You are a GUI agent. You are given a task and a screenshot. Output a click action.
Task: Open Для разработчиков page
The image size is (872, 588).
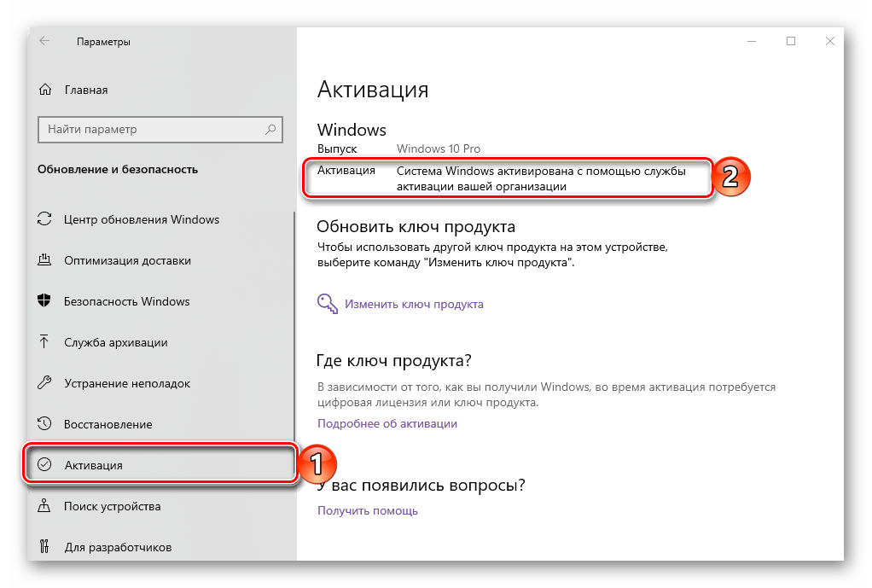pyautogui.click(x=118, y=547)
